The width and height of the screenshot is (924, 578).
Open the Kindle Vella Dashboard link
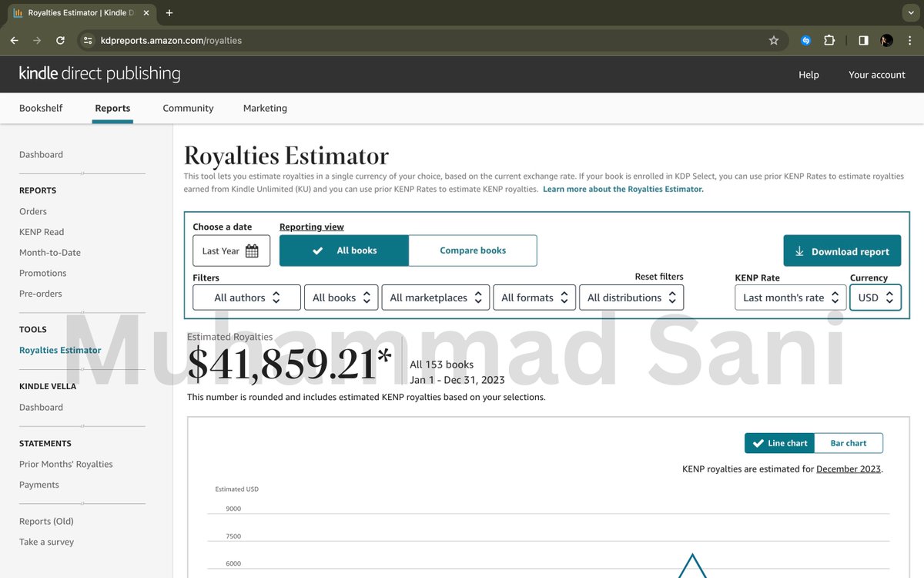[x=41, y=407]
